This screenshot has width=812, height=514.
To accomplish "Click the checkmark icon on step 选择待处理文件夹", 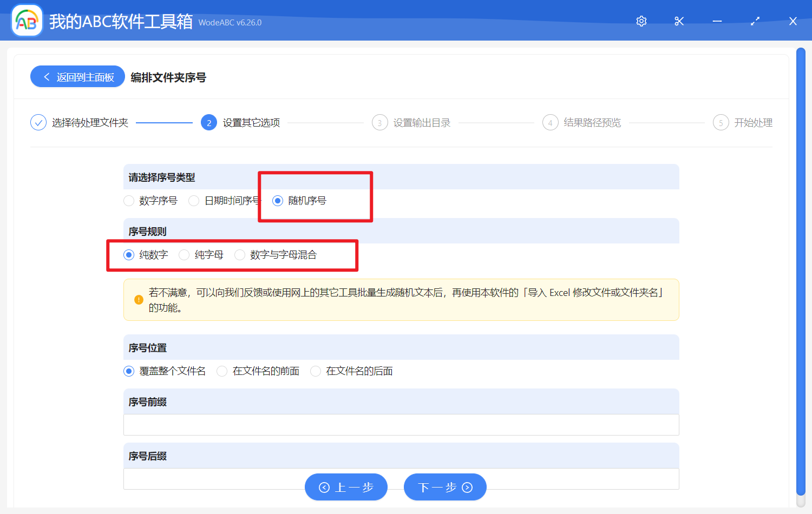I will click(x=38, y=122).
